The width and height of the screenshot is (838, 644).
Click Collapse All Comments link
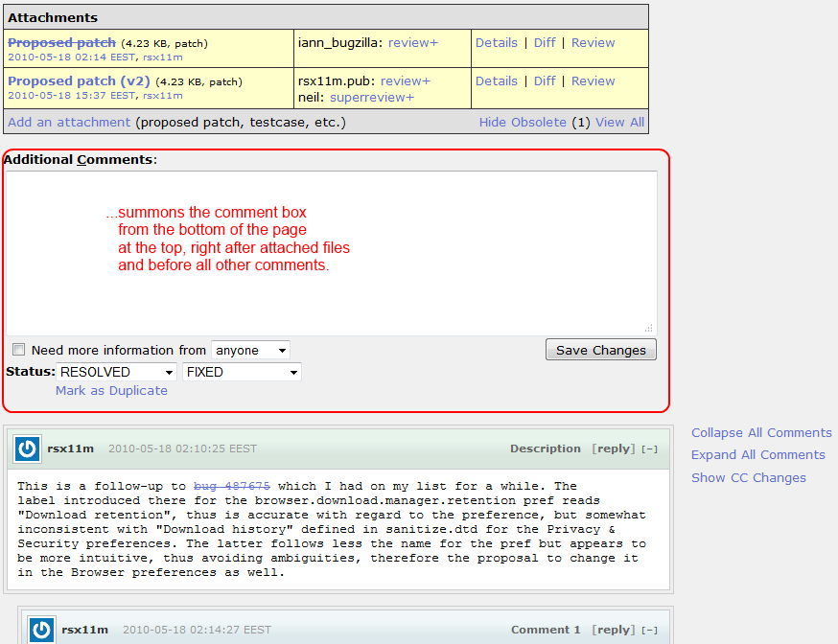tap(761, 432)
